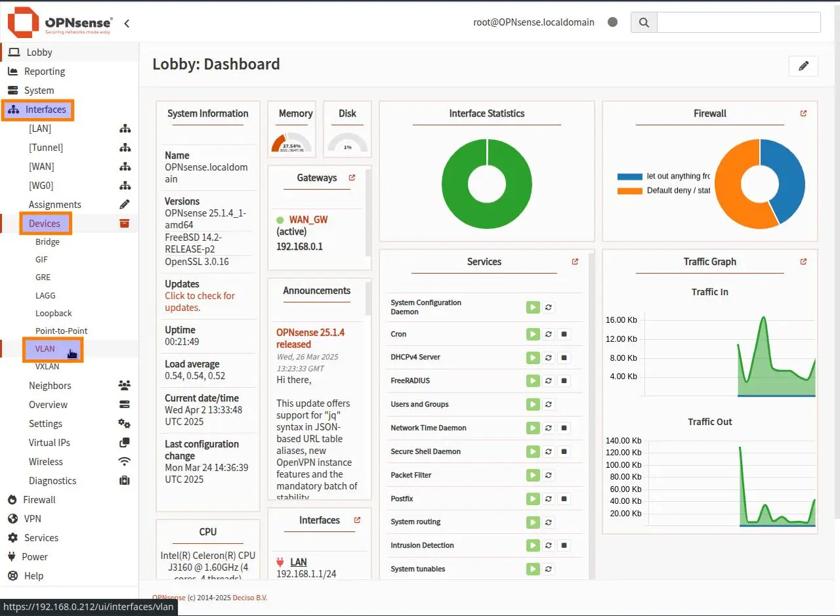Restart the Packet Filter service
The image size is (840, 616).
(x=548, y=476)
